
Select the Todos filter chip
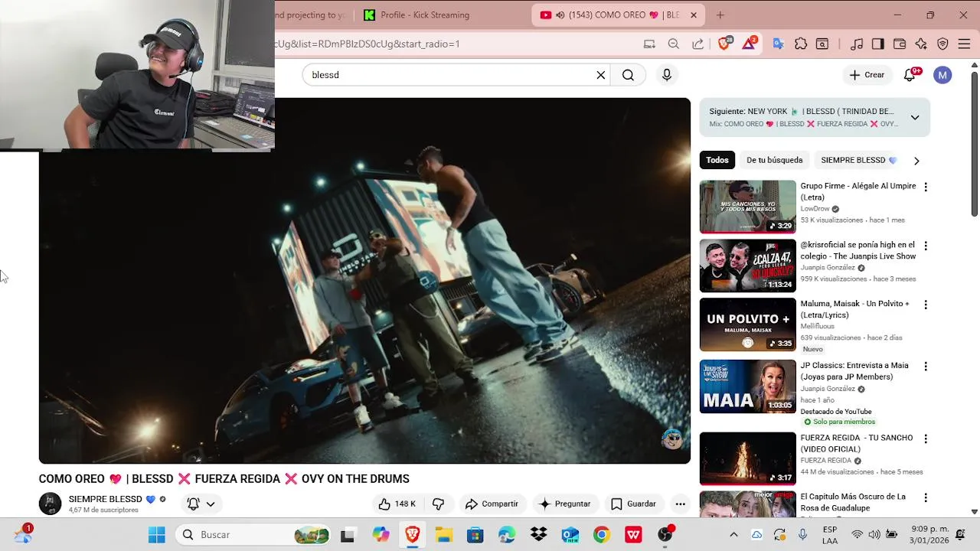(717, 160)
